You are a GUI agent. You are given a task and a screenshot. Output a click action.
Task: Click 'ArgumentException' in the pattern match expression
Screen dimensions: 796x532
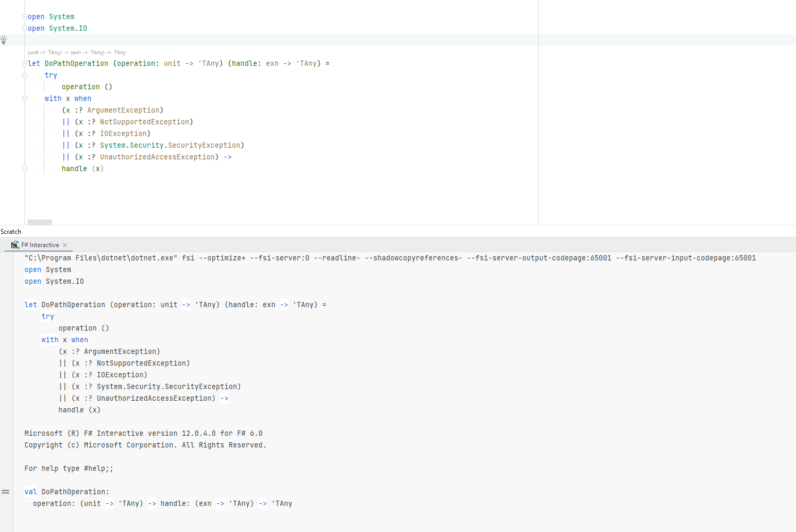pos(124,110)
